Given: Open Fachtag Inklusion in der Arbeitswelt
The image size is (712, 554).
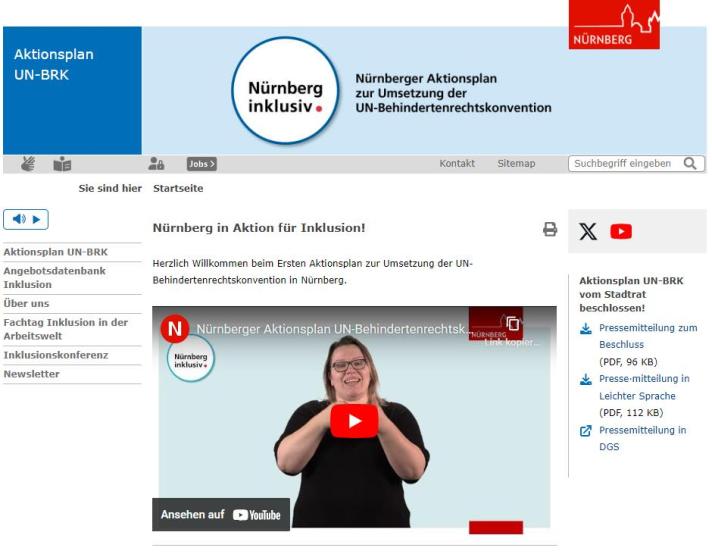Looking at the screenshot, I should 65,329.
